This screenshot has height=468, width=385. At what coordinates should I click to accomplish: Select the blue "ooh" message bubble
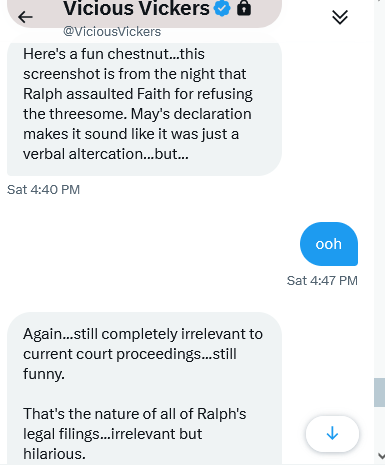tap(329, 244)
